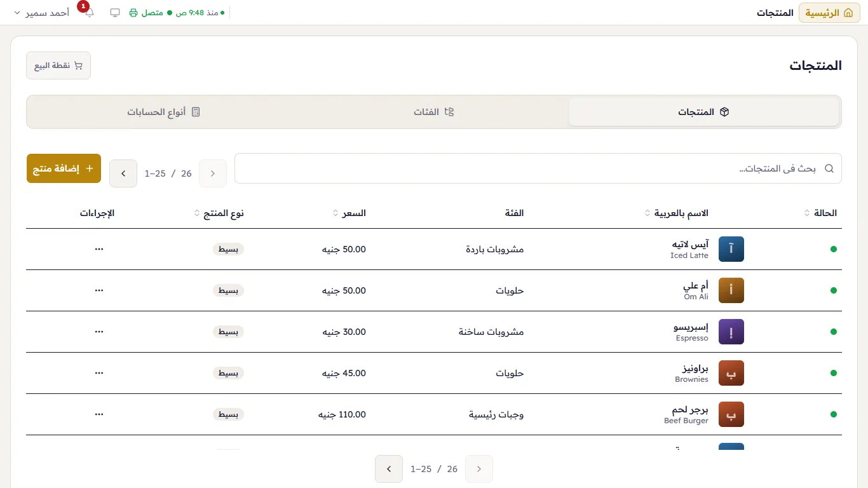Click the منذ 9:48 ص status text
Image resolution: width=868 pixels, height=488 pixels.
coord(200,13)
